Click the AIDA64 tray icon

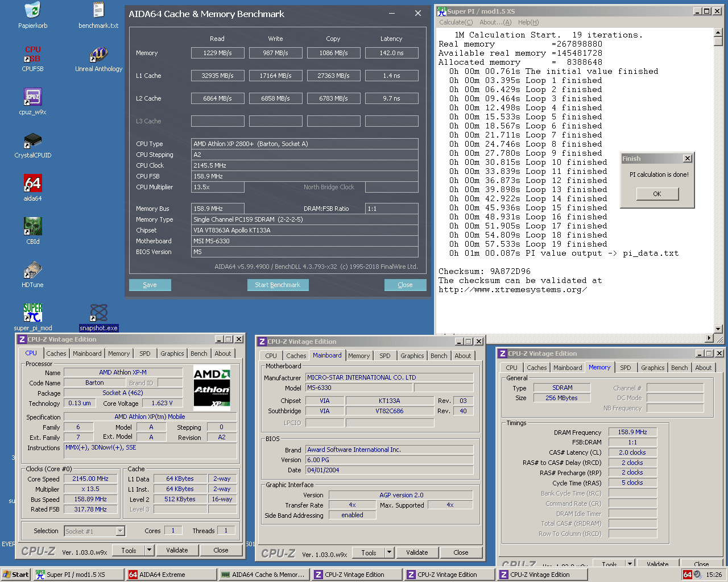tap(687, 575)
